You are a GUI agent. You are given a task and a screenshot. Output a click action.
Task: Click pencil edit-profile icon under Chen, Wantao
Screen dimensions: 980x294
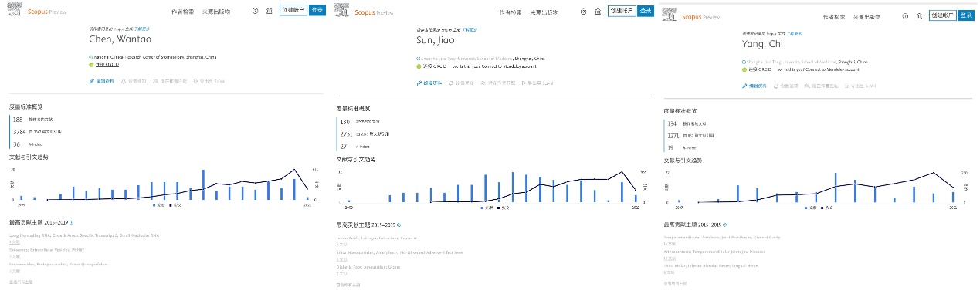[91, 80]
